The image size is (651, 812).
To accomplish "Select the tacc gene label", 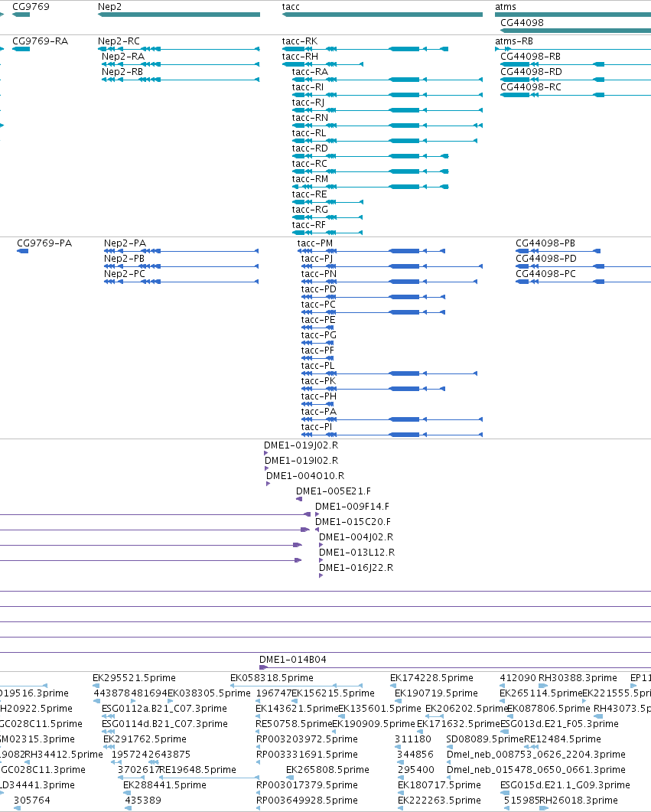I will point(291,7).
